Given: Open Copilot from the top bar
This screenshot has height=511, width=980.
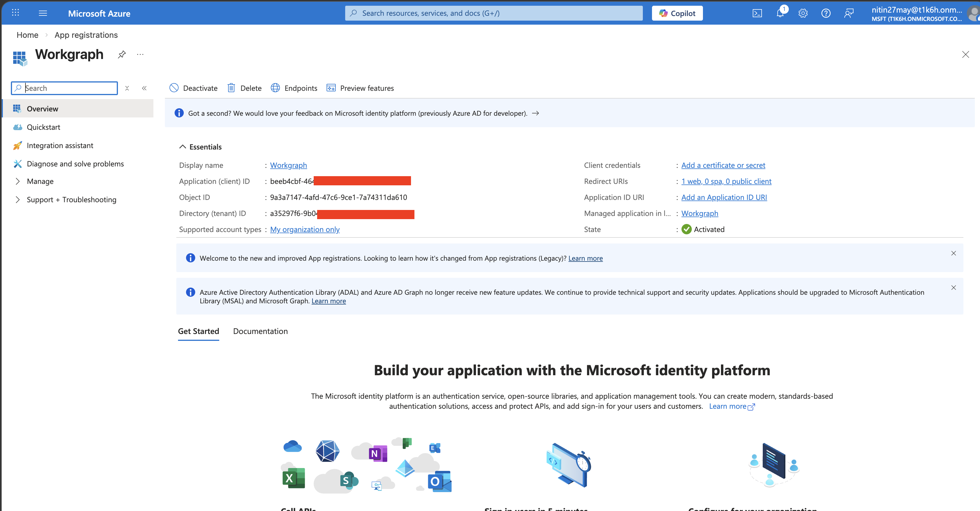Looking at the screenshot, I should click(x=677, y=13).
